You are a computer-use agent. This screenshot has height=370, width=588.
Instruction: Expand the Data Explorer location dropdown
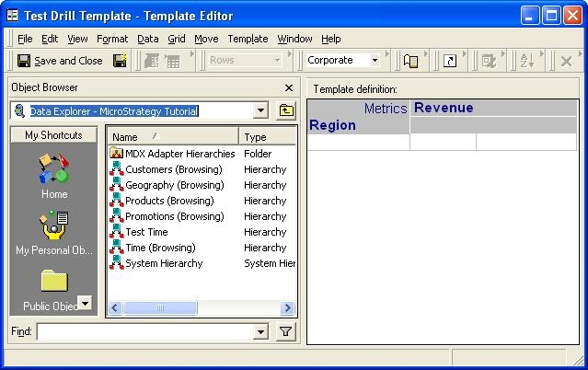point(260,111)
